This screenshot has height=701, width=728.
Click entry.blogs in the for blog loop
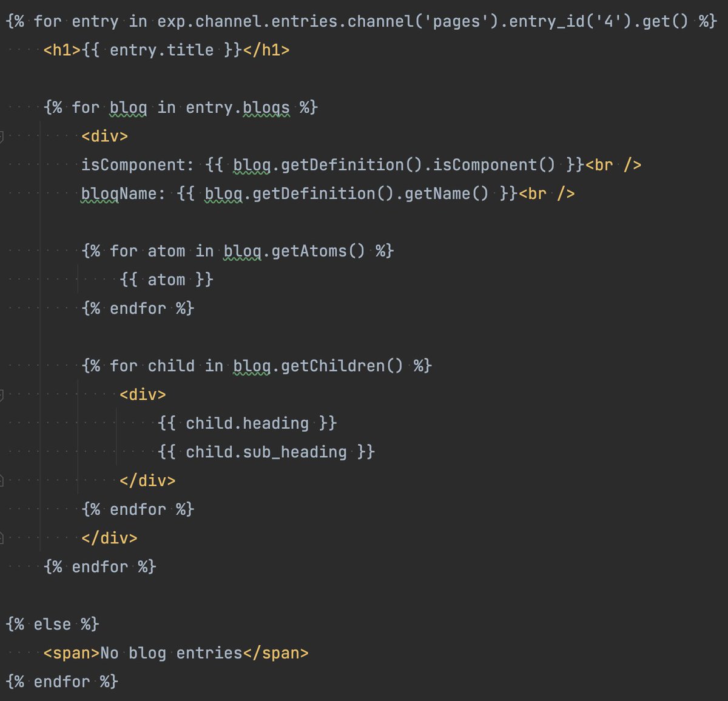click(238, 107)
